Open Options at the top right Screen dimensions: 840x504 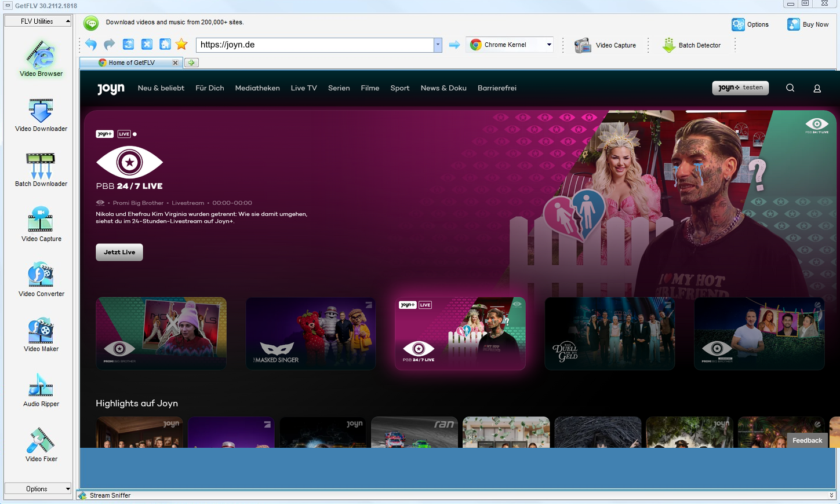pos(750,24)
